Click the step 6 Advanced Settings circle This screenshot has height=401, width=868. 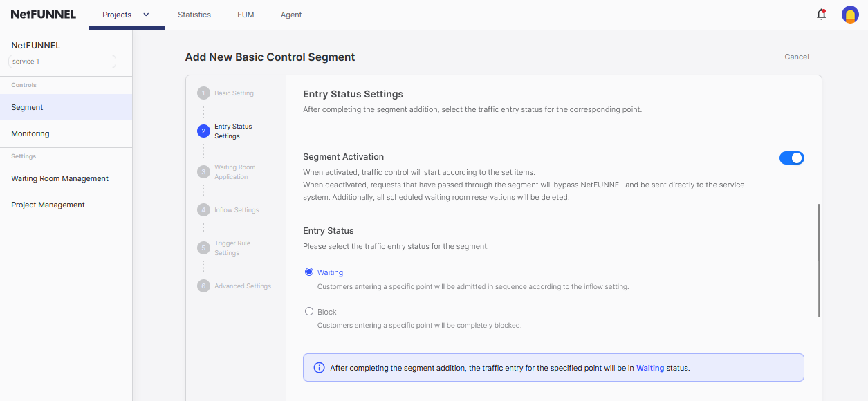pyautogui.click(x=203, y=286)
